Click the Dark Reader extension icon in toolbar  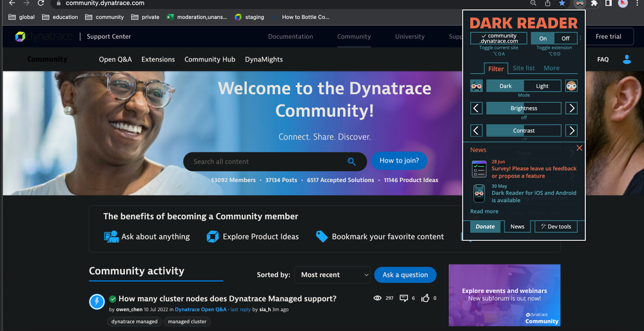pyautogui.click(x=580, y=3)
